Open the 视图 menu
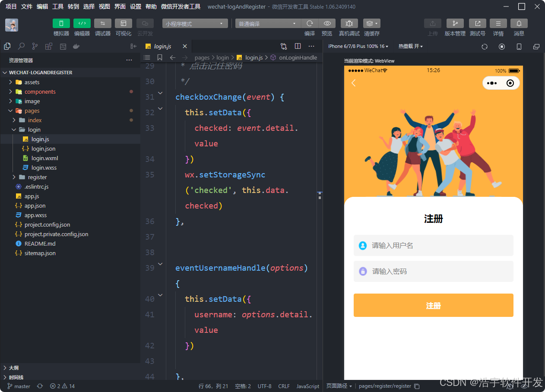 coord(105,6)
